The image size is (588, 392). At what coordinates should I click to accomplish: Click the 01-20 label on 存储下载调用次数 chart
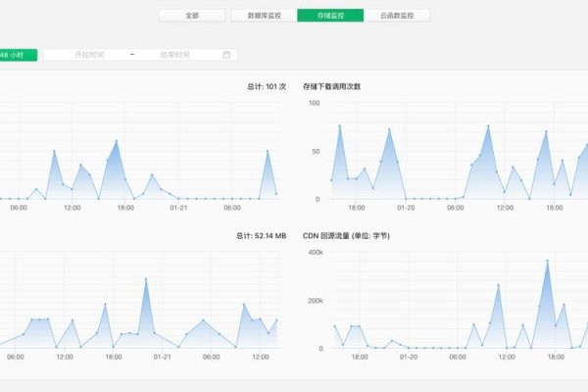point(405,208)
